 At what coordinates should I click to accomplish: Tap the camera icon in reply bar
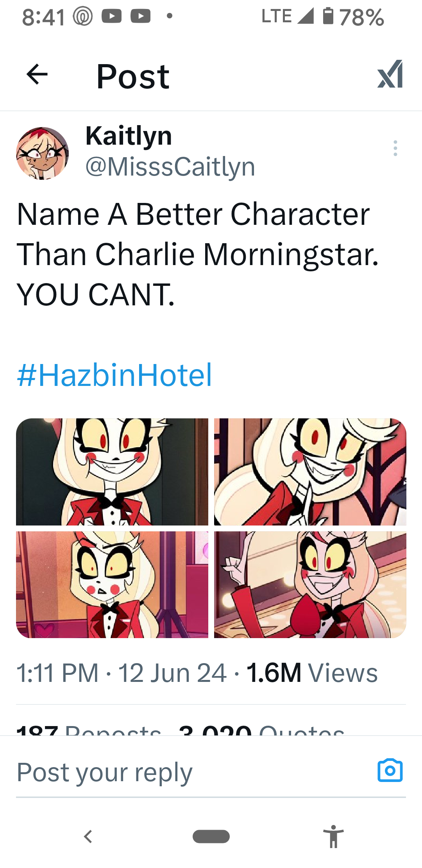(x=390, y=771)
